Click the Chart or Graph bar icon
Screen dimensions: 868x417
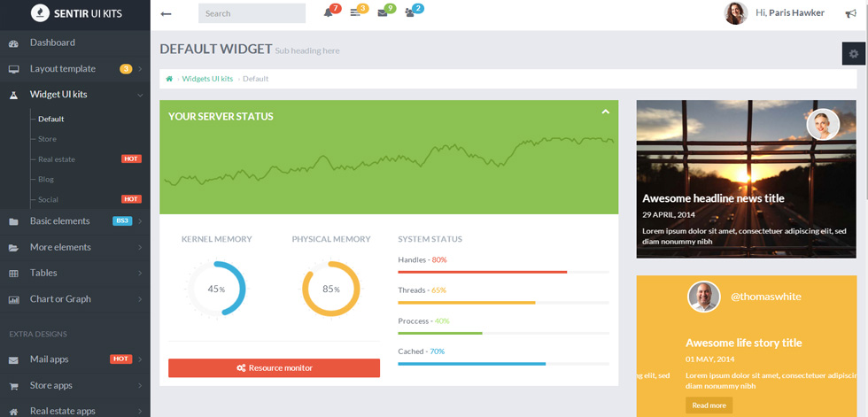14,300
